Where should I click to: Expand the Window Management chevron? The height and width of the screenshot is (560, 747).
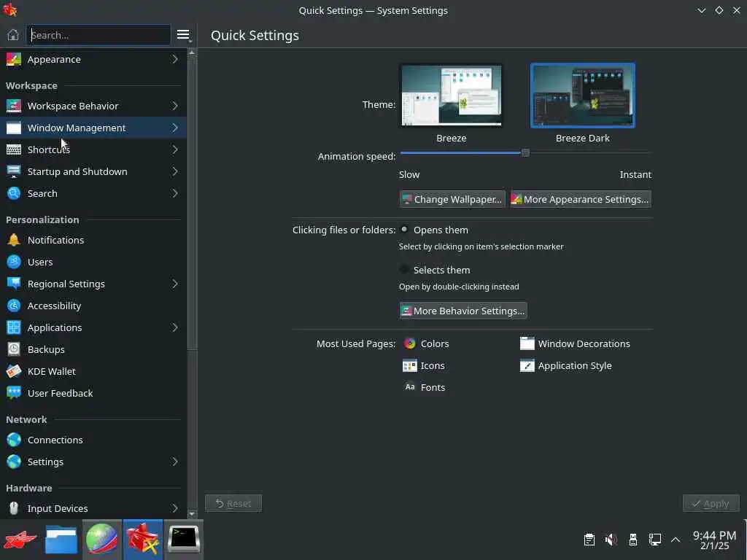175,128
